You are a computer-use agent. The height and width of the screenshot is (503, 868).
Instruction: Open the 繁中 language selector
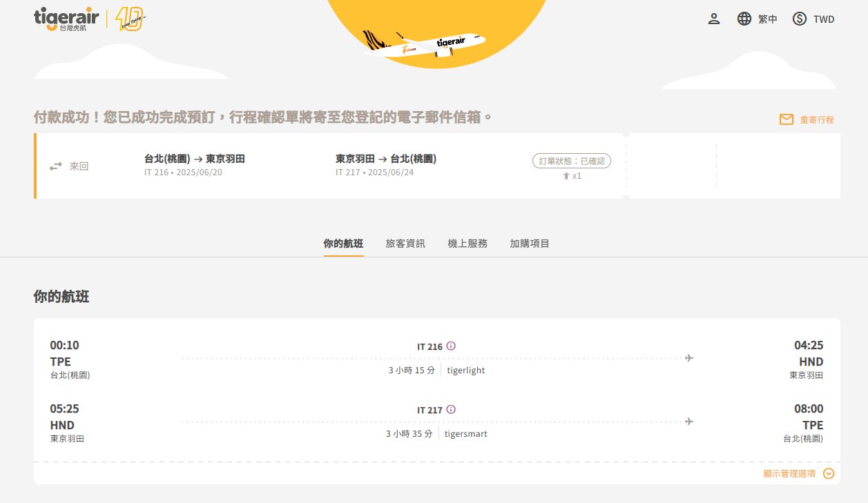(768, 19)
